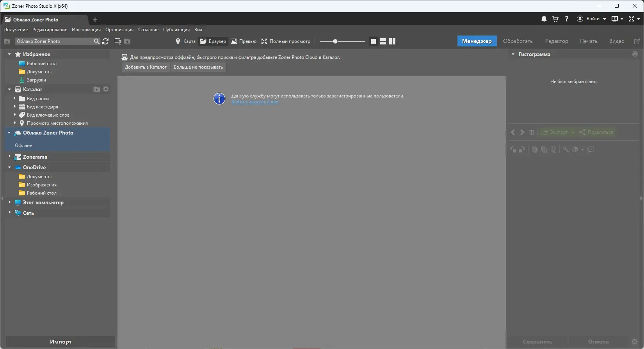Open the external window icon beside Видео
644x349 pixels.
point(637,41)
